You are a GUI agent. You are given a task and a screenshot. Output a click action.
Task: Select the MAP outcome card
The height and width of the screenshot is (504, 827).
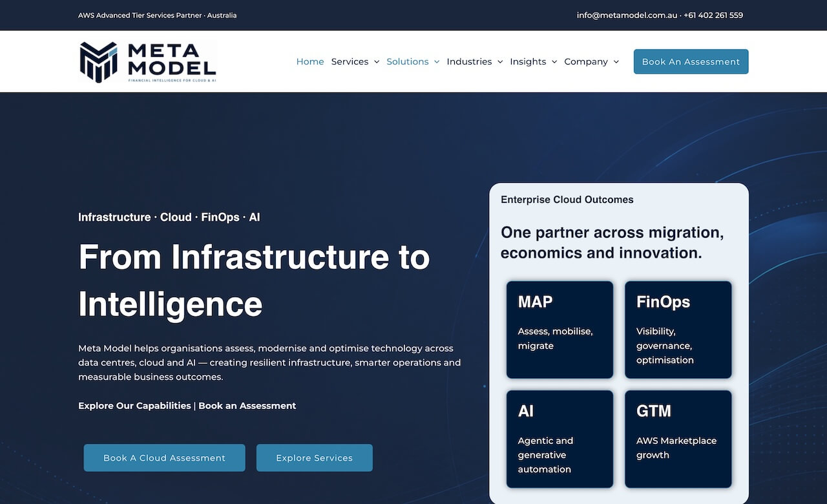[560, 330]
